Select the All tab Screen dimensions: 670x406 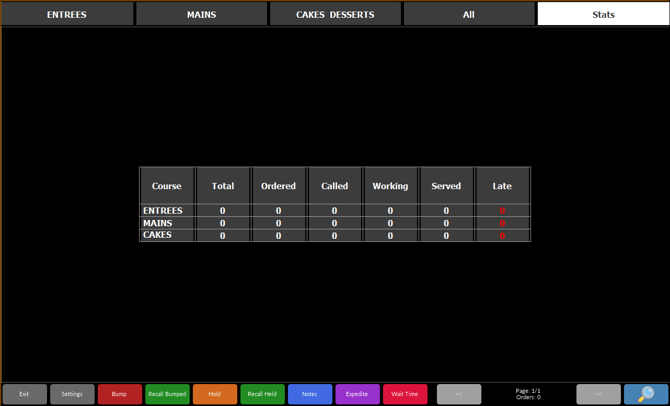point(469,14)
